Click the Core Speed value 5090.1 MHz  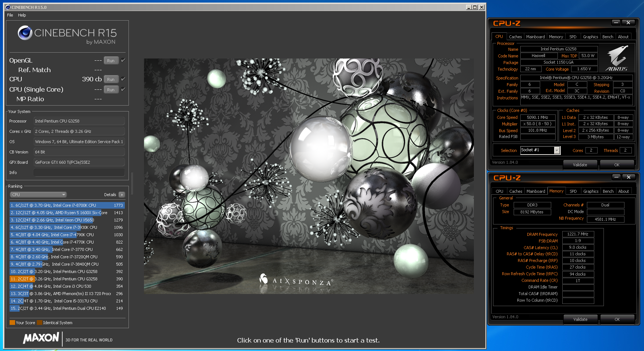pos(538,117)
